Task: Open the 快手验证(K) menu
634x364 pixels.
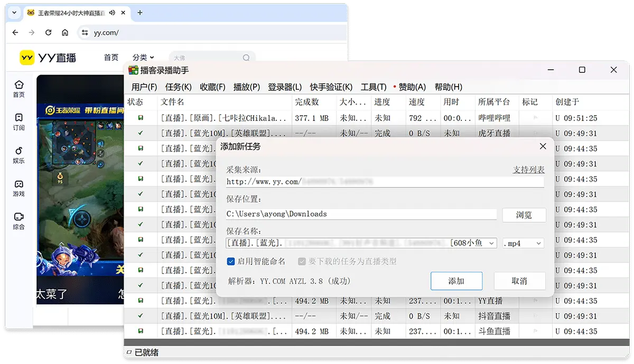Action: [x=331, y=87]
